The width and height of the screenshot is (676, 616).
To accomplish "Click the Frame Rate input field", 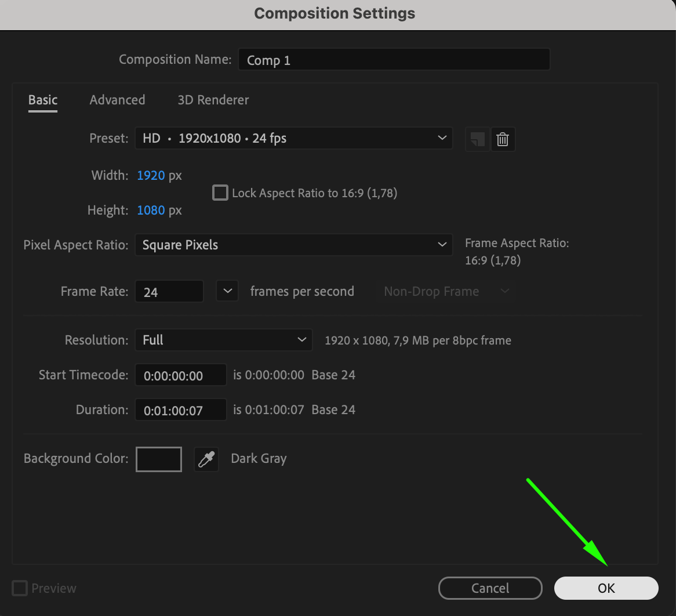I will [x=169, y=292].
